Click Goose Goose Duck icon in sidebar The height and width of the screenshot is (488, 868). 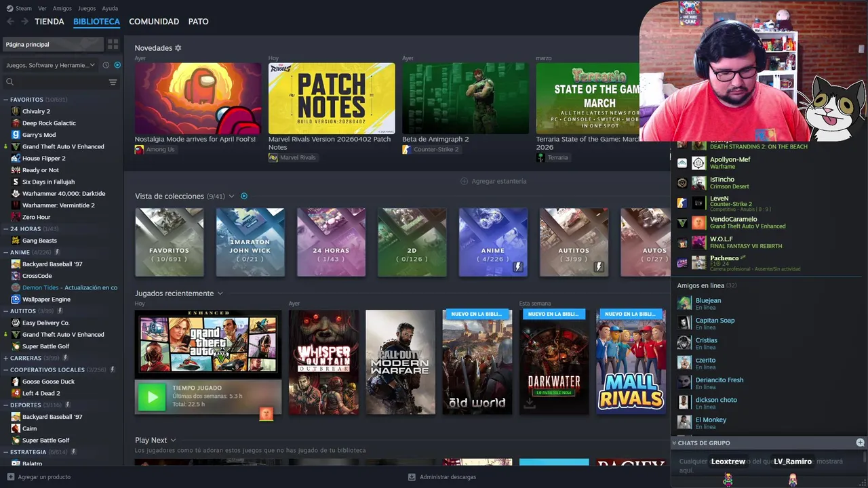click(x=16, y=382)
